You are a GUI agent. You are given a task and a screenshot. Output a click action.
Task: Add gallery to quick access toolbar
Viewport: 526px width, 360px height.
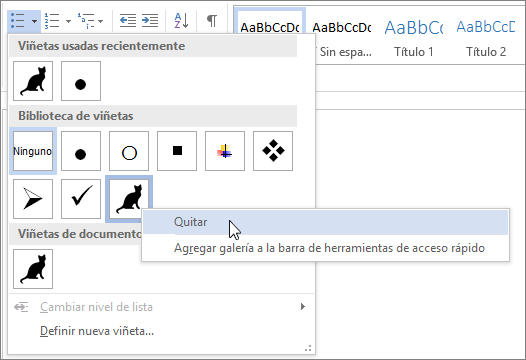coord(325,248)
